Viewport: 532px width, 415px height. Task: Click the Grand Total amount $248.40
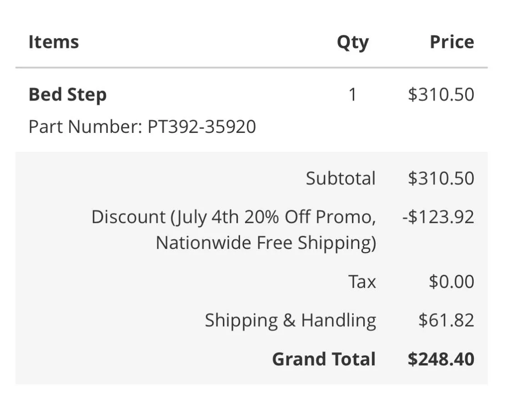[x=441, y=359]
